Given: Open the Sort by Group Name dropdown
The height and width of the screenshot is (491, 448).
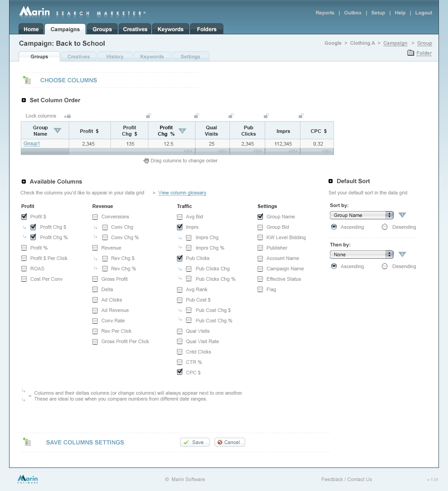Looking at the screenshot, I should (x=362, y=215).
